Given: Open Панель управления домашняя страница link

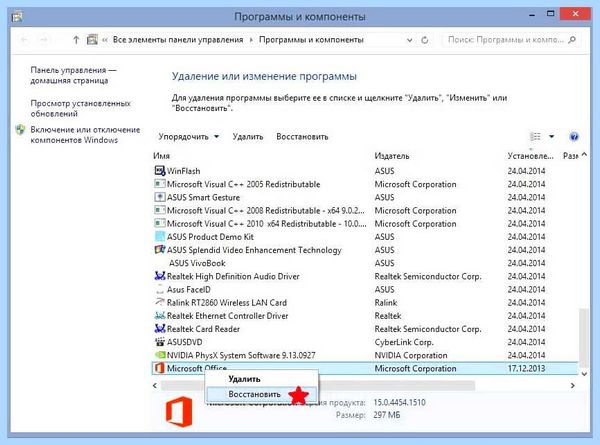Looking at the screenshot, I should (73, 75).
